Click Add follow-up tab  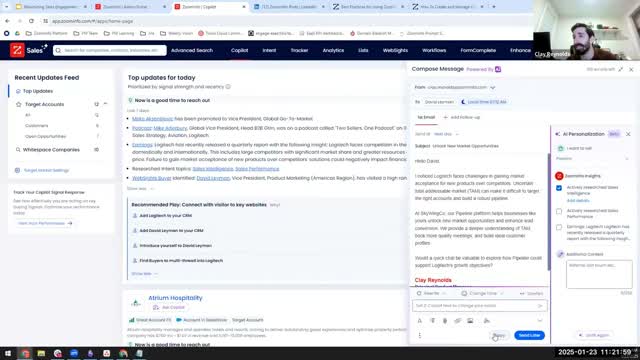coord(462,117)
